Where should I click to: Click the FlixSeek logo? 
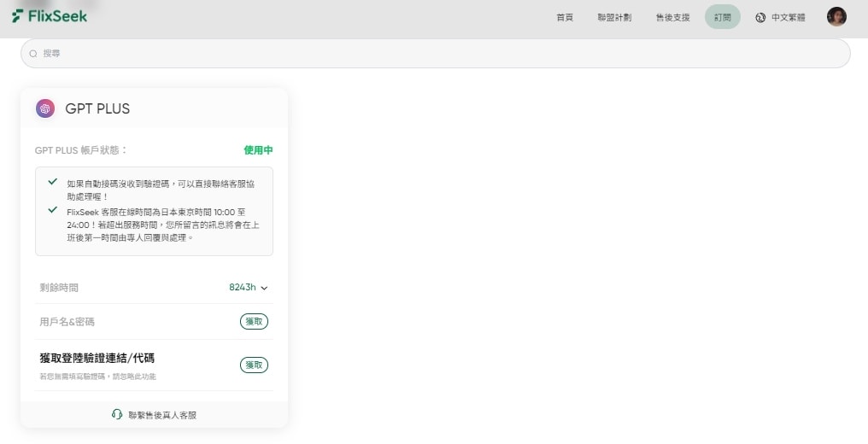tap(50, 16)
